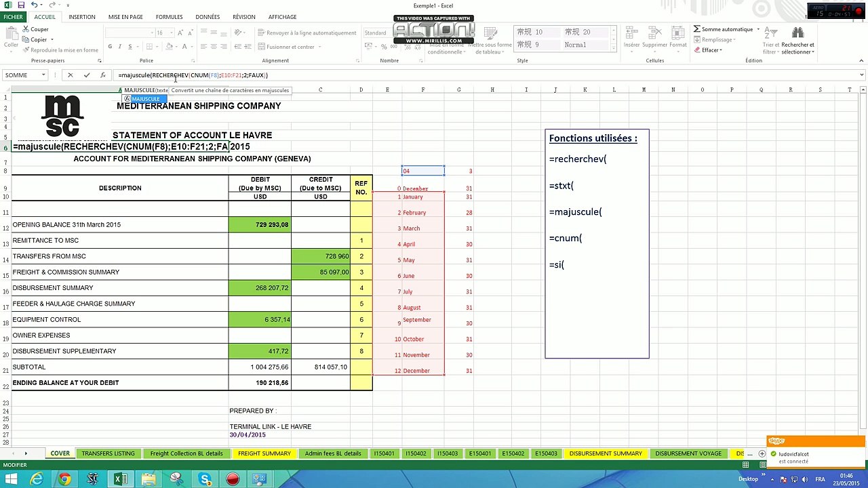The height and width of the screenshot is (488, 868).
Task: Open Internet Explorer from the taskbar
Action: [x=36, y=479]
